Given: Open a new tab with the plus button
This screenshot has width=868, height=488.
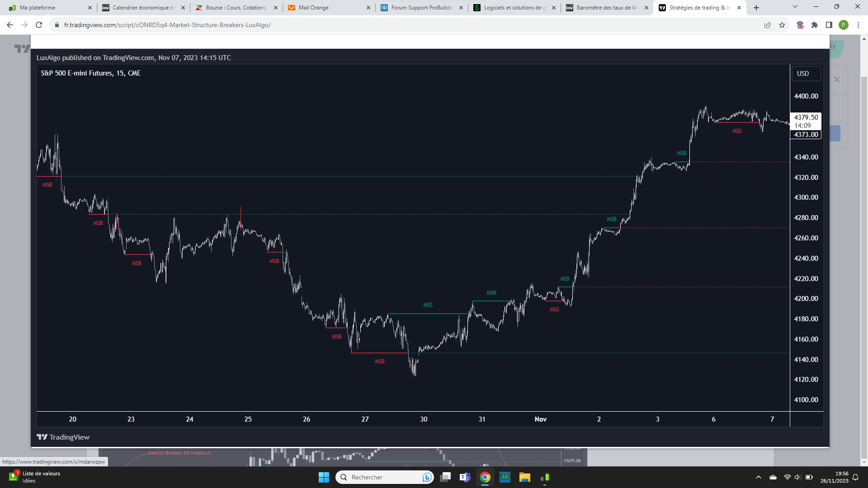Looking at the screenshot, I should [x=756, y=8].
